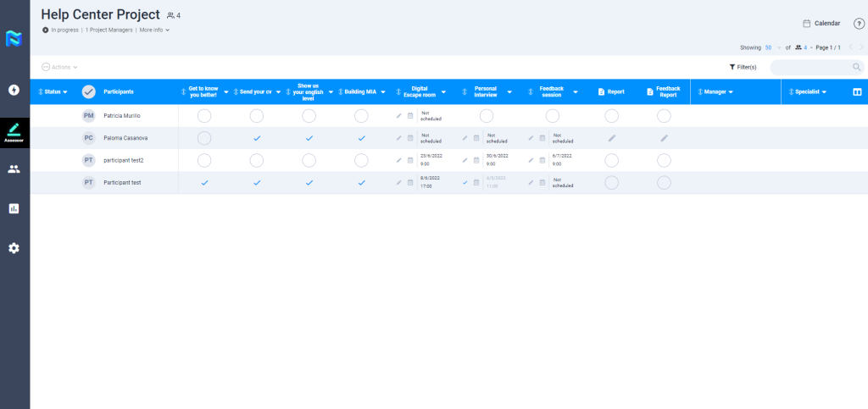Open the Manager column dropdown
Viewport: 868px width, 409px height.
click(x=718, y=91)
